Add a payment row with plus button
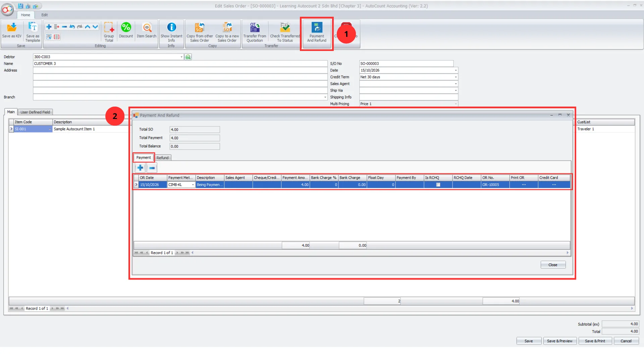This screenshot has height=362, width=644. [x=140, y=168]
